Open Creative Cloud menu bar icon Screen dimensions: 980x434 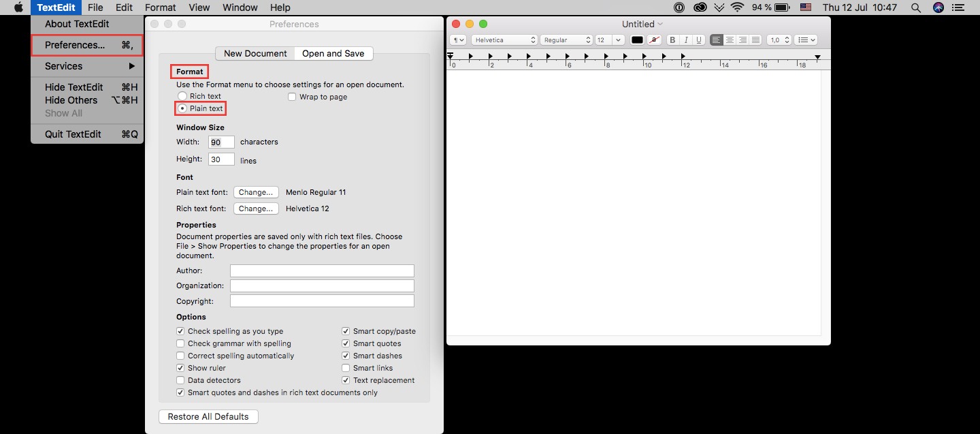(700, 7)
